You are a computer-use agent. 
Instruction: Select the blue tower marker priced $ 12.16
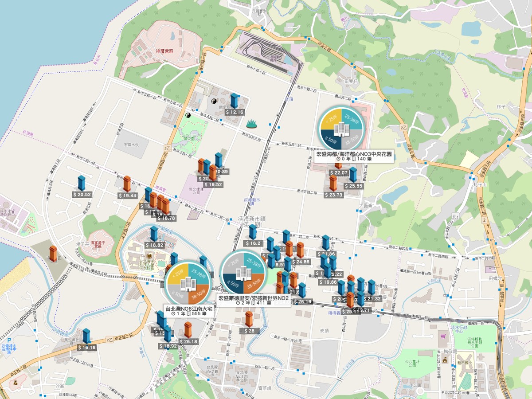pyautogui.click(x=234, y=101)
